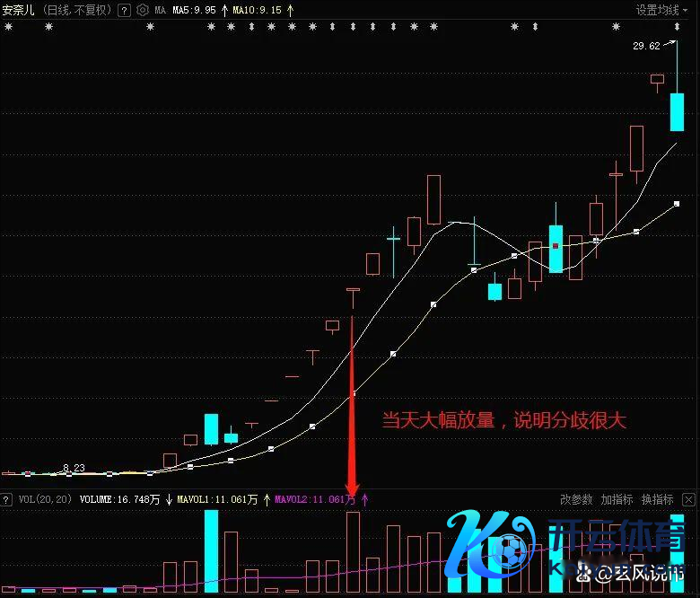
Task: Toggle the MA5 moving average line label
Action: click(x=192, y=10)
